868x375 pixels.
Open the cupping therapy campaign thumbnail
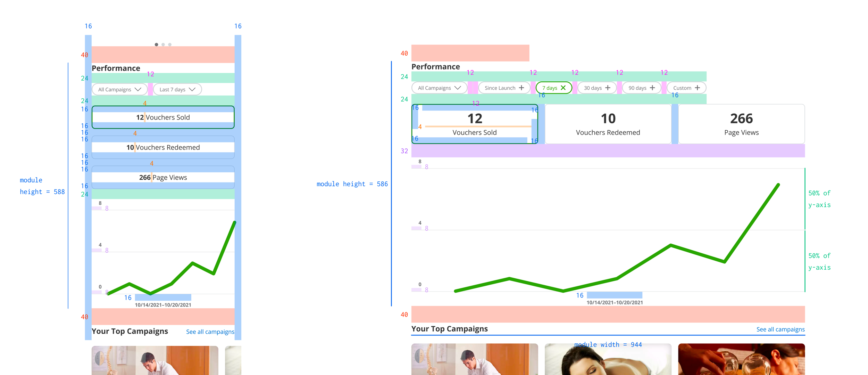[x=741, y=359]
